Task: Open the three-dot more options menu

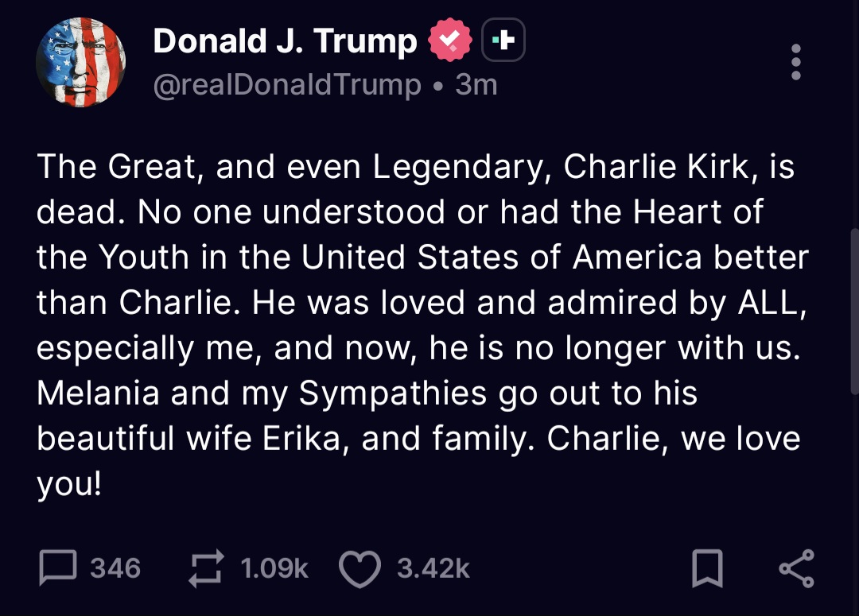Action: tap(796, 62)
